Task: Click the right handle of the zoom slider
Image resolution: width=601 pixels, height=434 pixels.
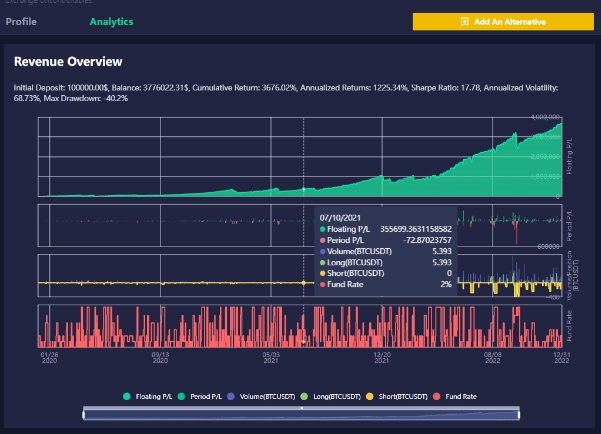Action: pyautogui.click(x=519, y=412)
